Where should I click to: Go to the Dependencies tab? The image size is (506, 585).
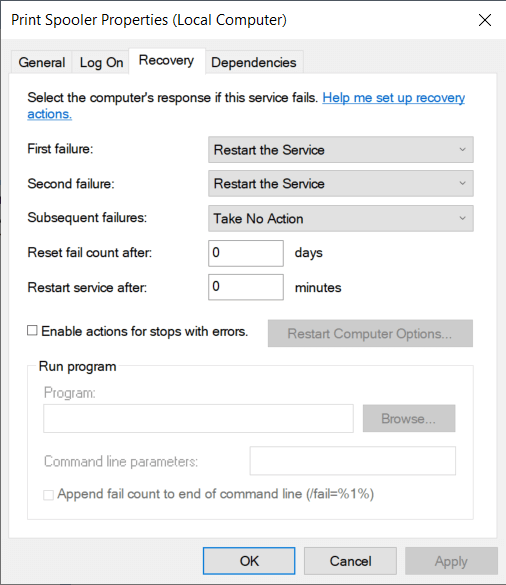click(x=254, y=62)
